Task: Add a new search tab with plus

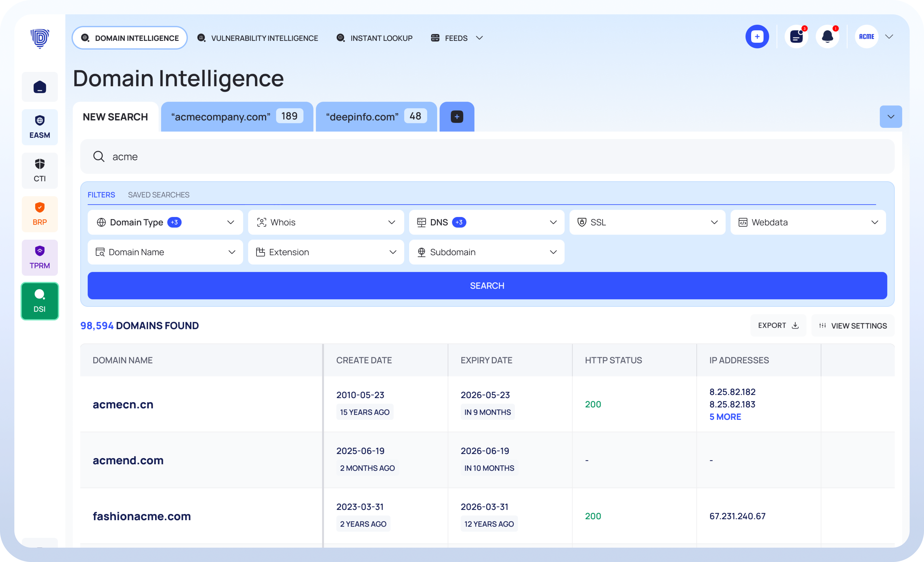Action: click(x=456, y=117)
